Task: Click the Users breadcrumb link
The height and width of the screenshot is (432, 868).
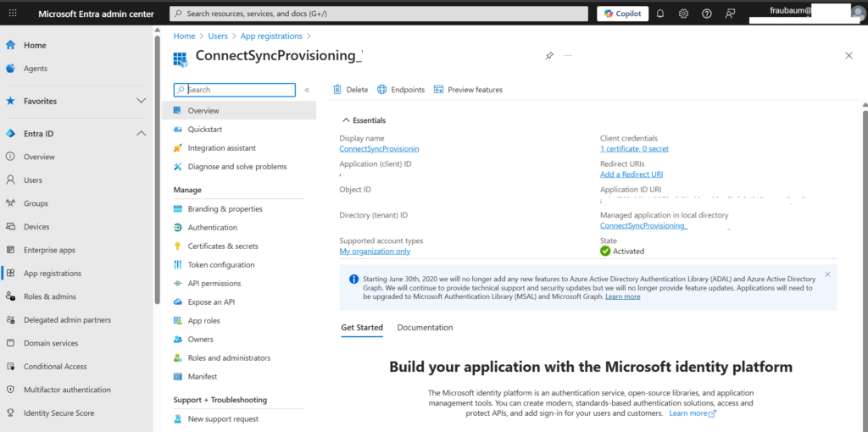Action: (218, 36)
